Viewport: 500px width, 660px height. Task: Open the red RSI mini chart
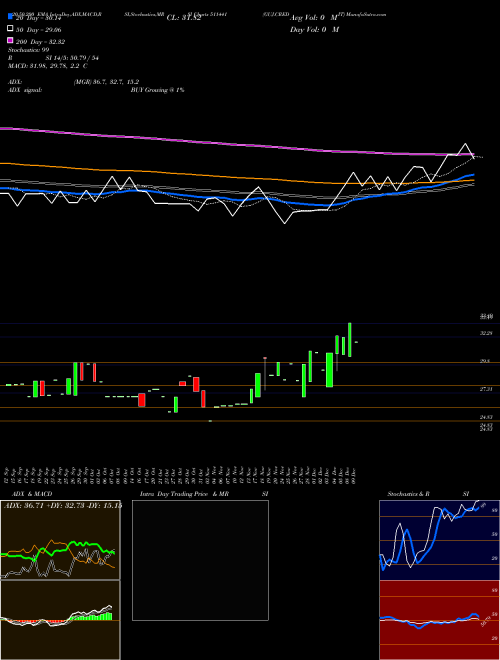pos(439,620)
